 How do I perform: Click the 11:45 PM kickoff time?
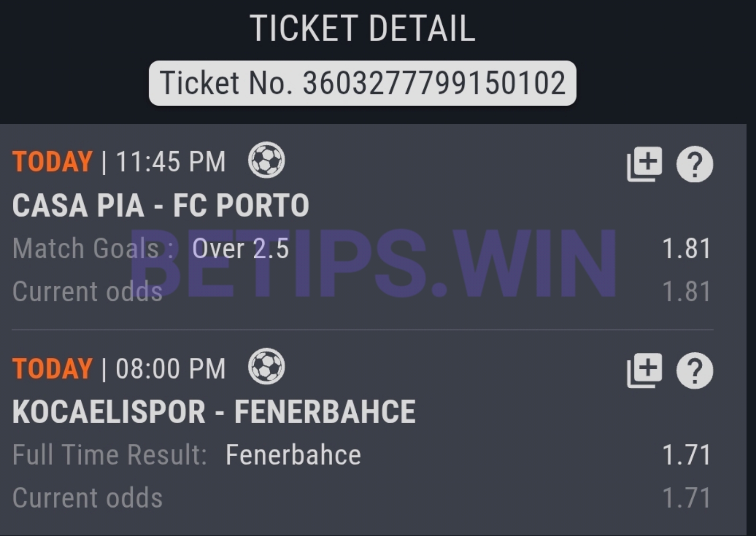171,162
